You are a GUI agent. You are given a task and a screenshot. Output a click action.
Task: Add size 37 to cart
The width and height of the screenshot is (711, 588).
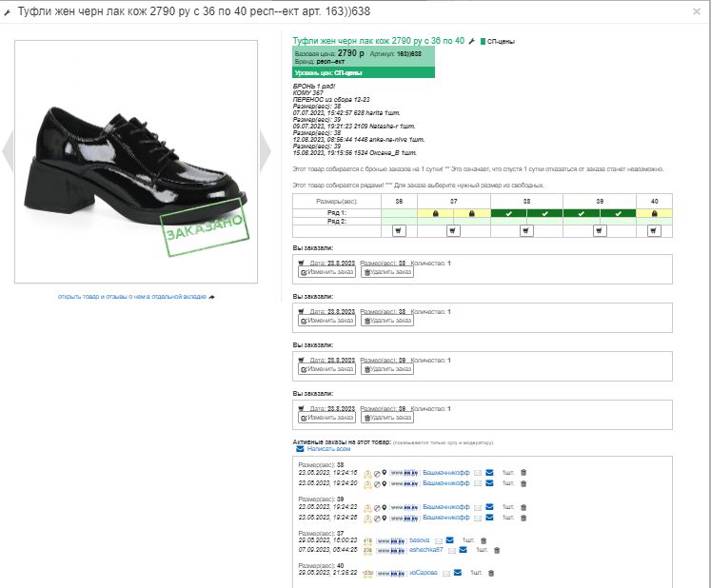pos(453,231)
